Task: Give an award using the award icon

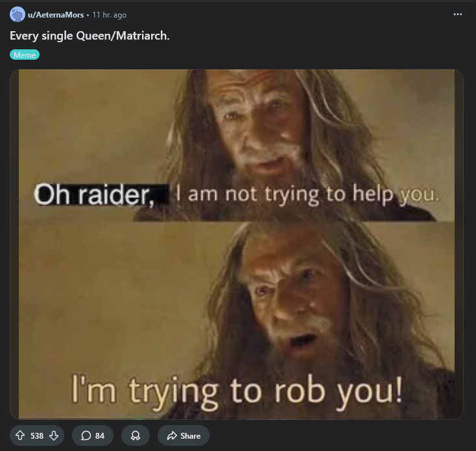Action: click(136, 435)
